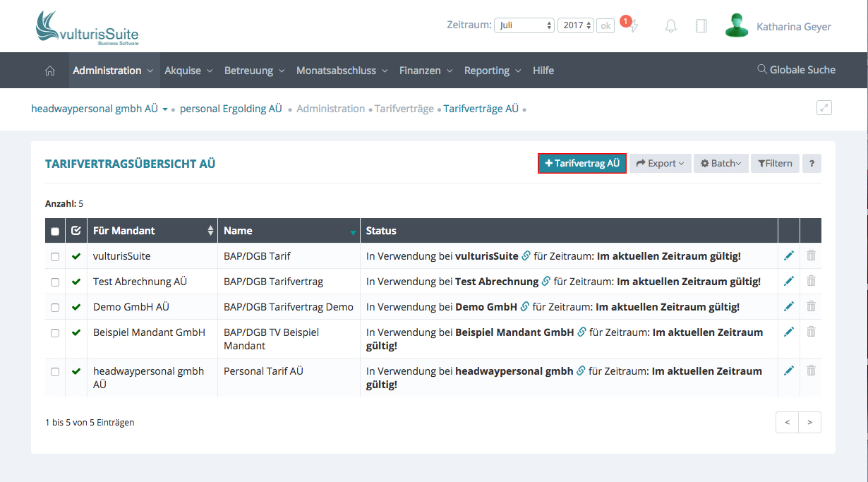The width and height of the screenshot is (868, 482).
Task: Open the month dropdown showing Juli
Action: click(x=524, y=25)
